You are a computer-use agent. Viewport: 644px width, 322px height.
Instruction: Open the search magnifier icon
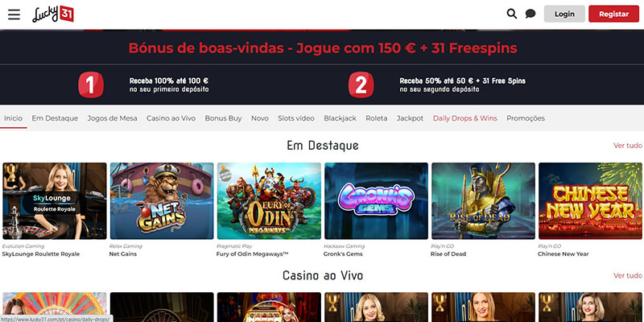pos(512,14)
